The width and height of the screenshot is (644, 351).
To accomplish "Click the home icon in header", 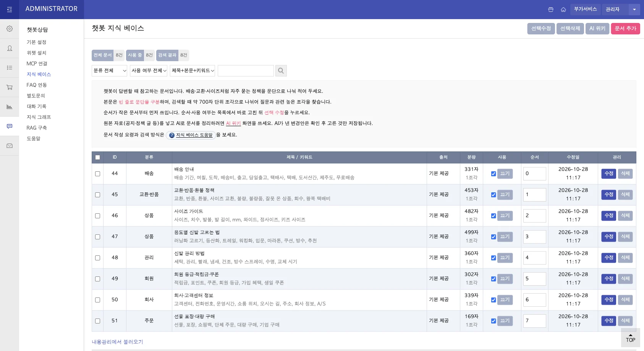I will [x=563, y=10].
